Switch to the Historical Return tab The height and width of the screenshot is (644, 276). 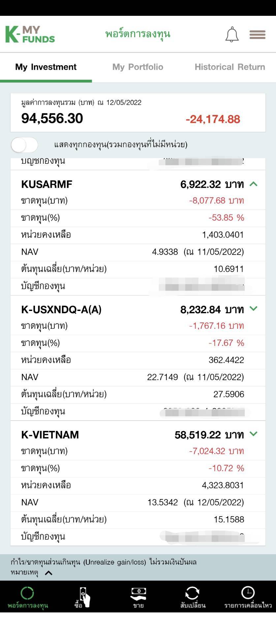pos(230,67)
